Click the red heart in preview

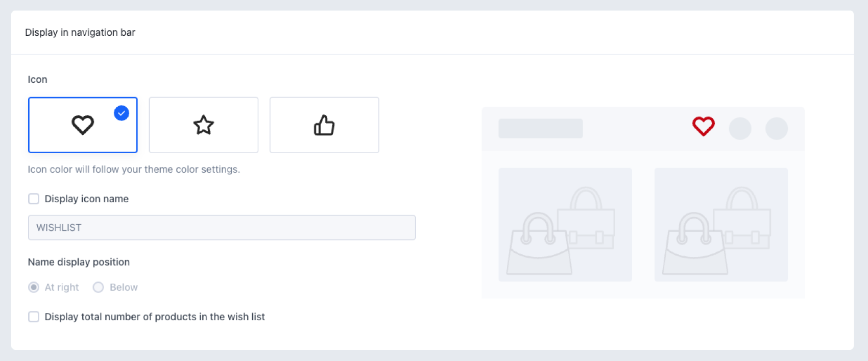coord(703,126)
